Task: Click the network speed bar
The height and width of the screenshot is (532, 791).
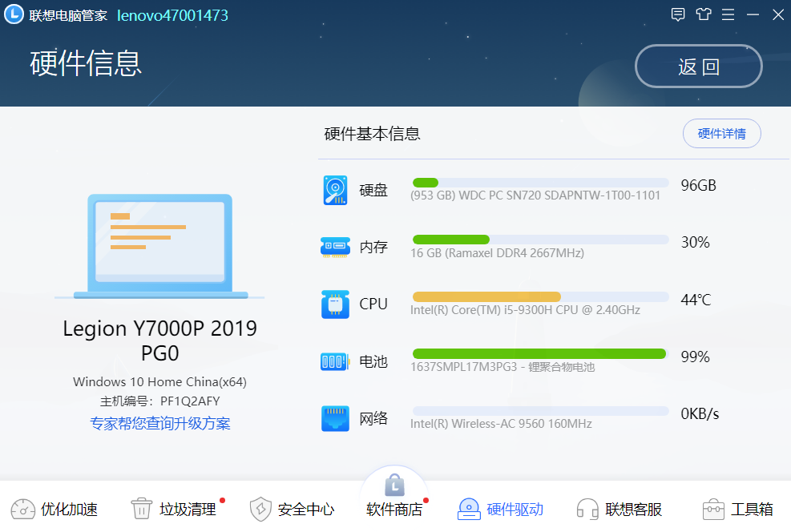Action: [540, 410]
